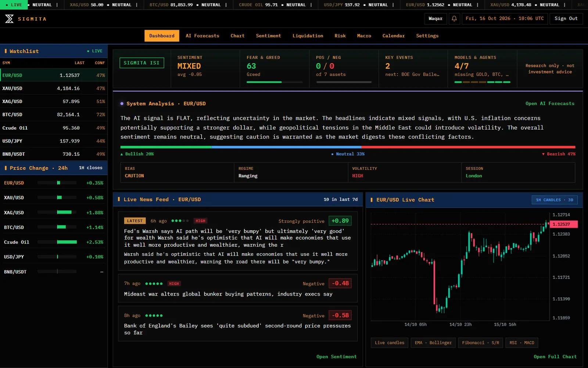Select BNB/USDT in the Watchlist
Viewport: 588px width, 368px height.
[54, 154]
